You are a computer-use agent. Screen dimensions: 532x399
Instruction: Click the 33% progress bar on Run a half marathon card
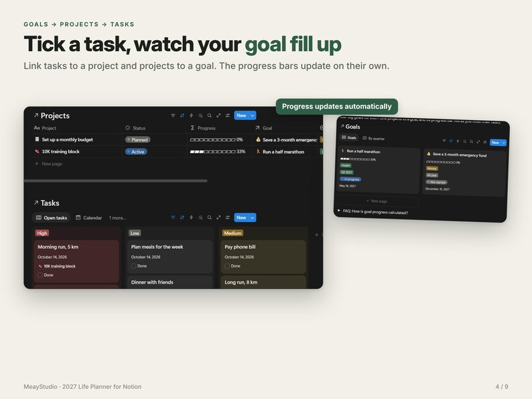click(358, 159)
